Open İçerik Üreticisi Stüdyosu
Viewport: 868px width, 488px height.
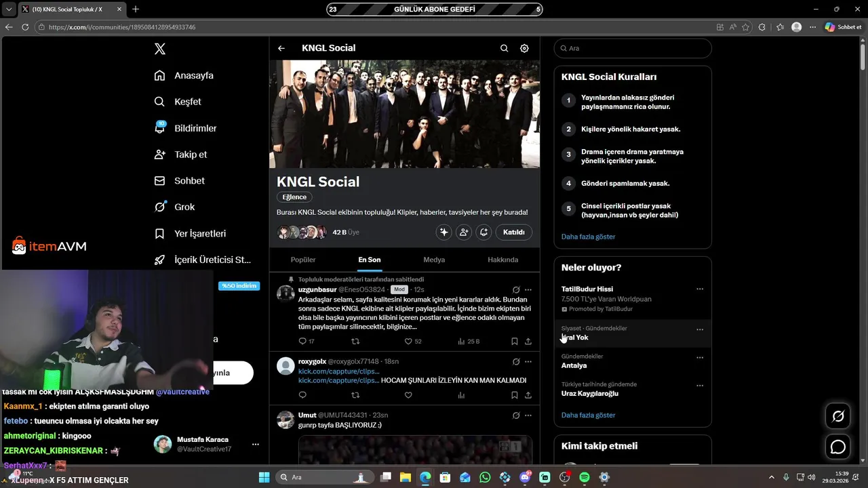pos(203,260)
